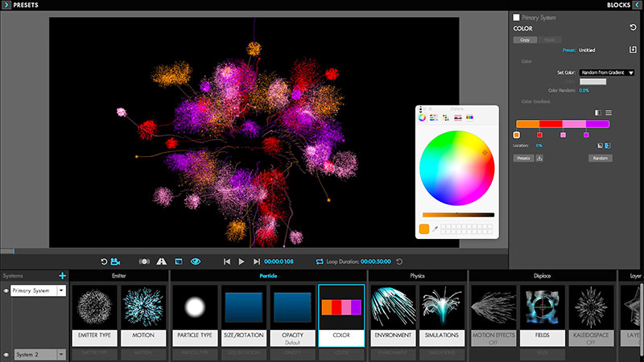Open the color wheel tab in Colors picker
The image size is (644, 362).
click(x=423, y=117)
